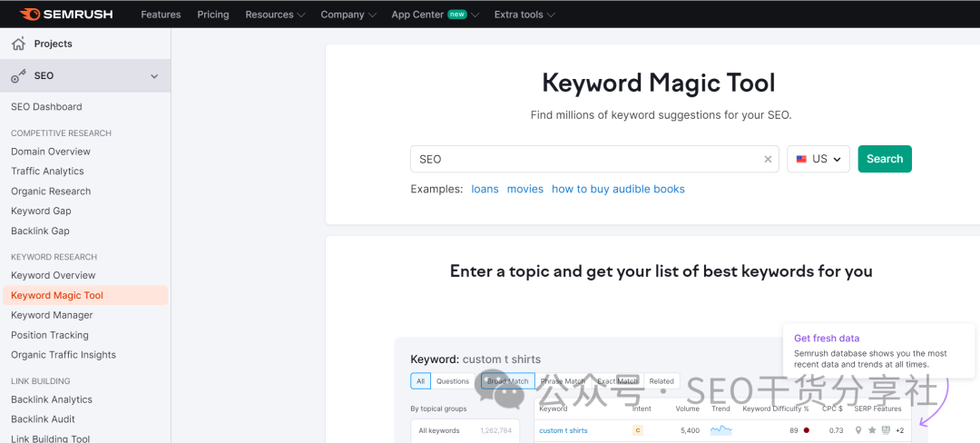Screen dimensions: 980x443
Task: Open the Company dropdown menu
Action: pos(348,15)
